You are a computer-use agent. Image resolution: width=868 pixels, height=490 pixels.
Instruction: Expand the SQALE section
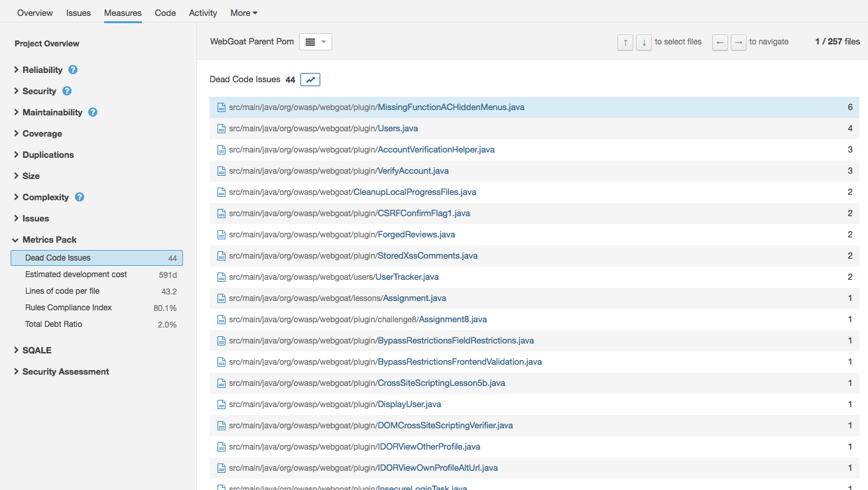[36, 350]
